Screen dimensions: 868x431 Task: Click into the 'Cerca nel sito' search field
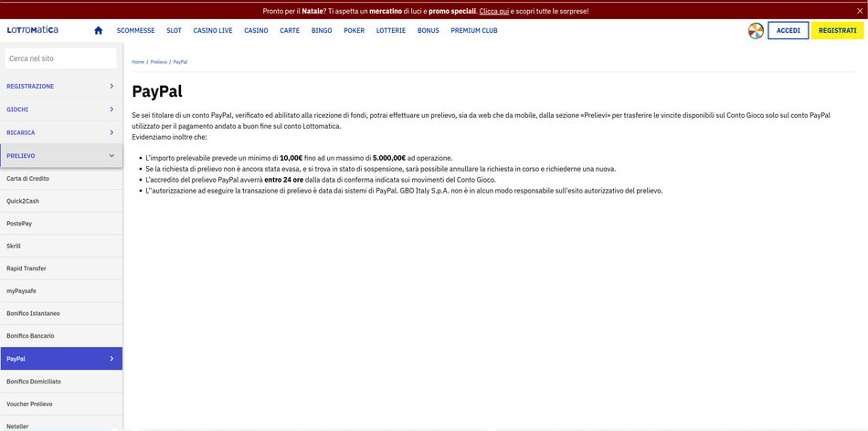coord(61,58)
